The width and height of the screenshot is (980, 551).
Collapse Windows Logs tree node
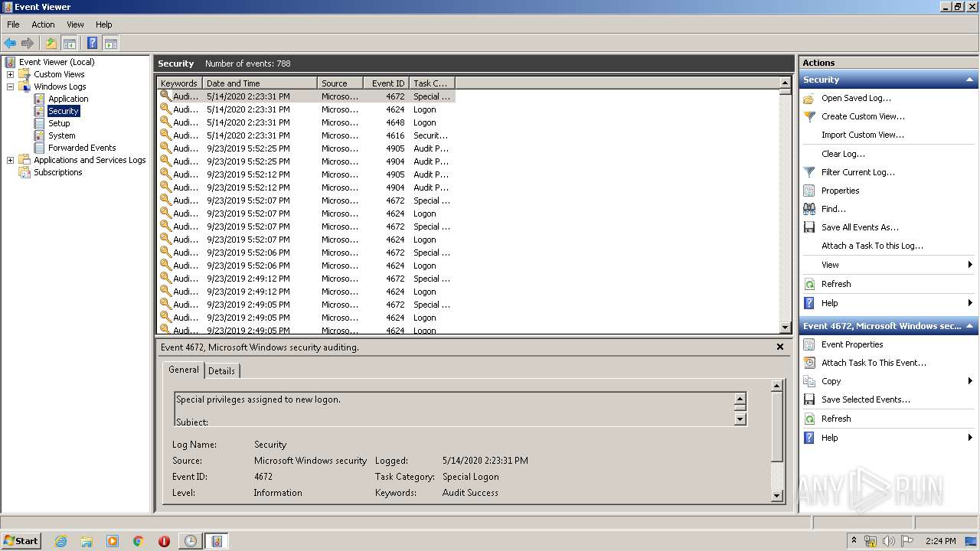pyautogui.click(x=10, y=86)
